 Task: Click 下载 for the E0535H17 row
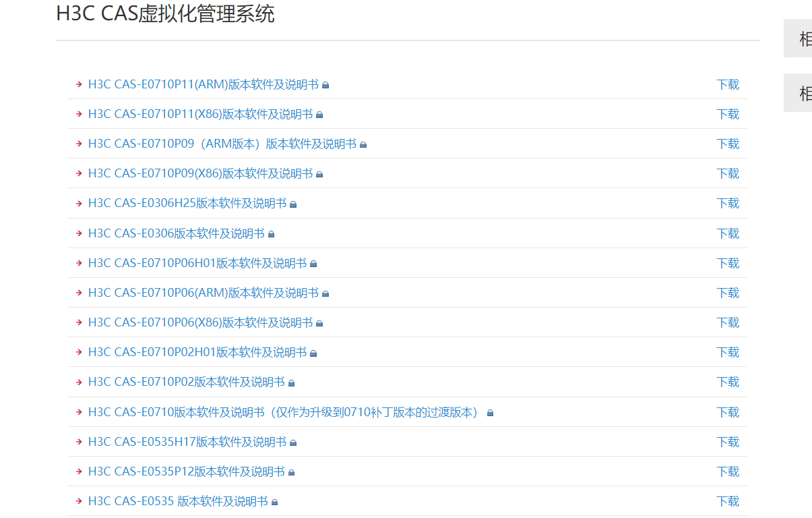click(x=728, y=442)
